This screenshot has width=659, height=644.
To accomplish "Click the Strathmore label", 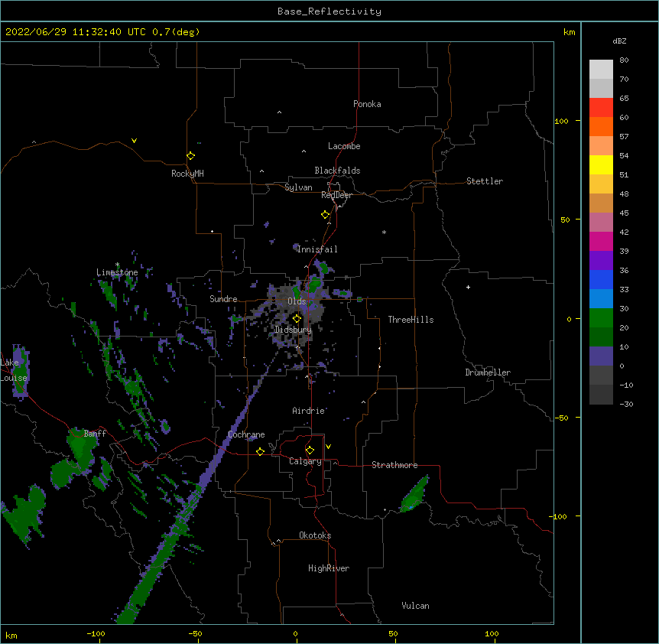I will (x=394, y=465).
